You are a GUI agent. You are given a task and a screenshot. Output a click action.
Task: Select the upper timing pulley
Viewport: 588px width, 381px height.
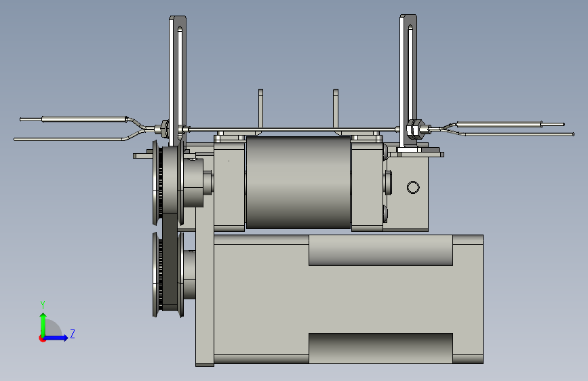click(168, 182)
